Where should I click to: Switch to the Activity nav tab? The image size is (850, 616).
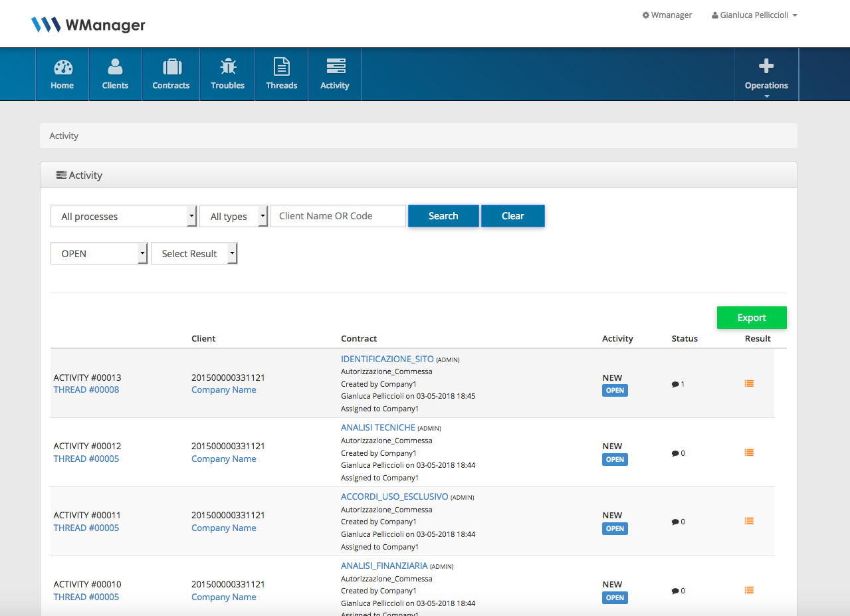click(335, 74)
